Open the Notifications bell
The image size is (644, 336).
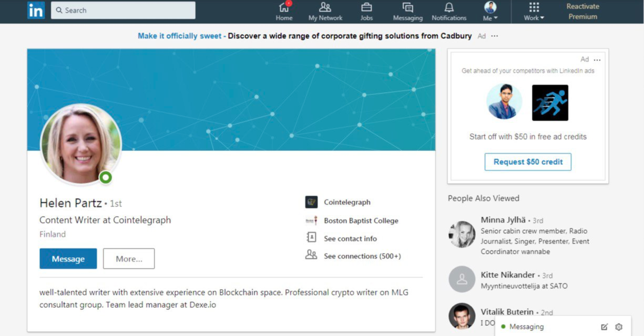pos(449,11)
